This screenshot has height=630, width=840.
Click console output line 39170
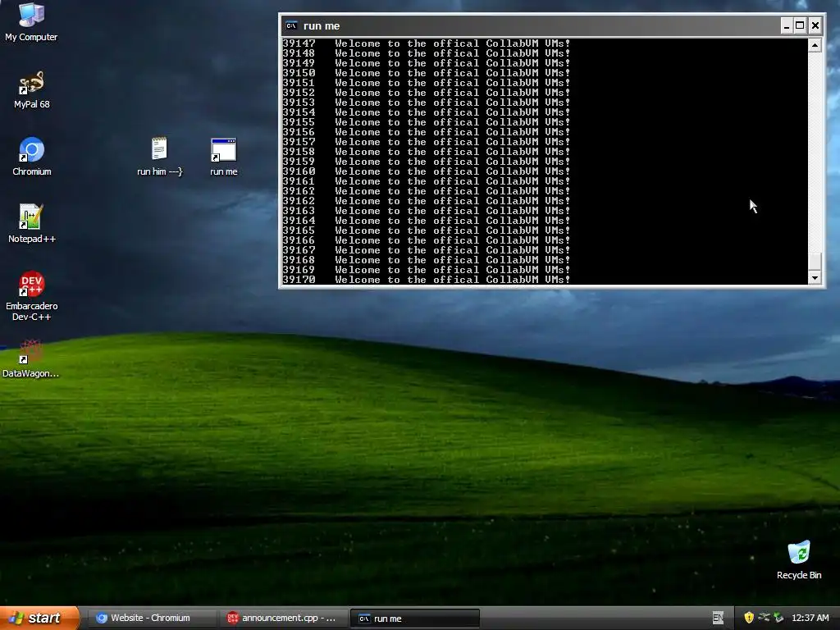coord(427,280)
